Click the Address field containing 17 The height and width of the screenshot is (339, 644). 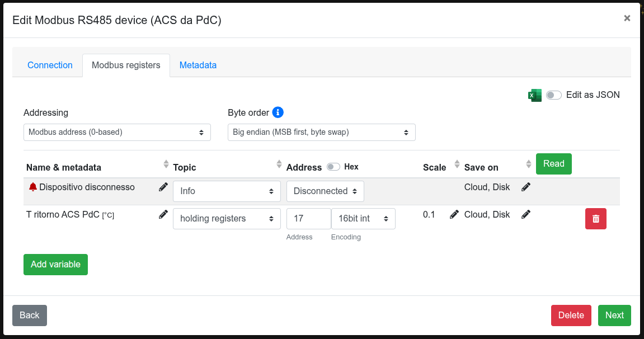[x=308, y=219]
